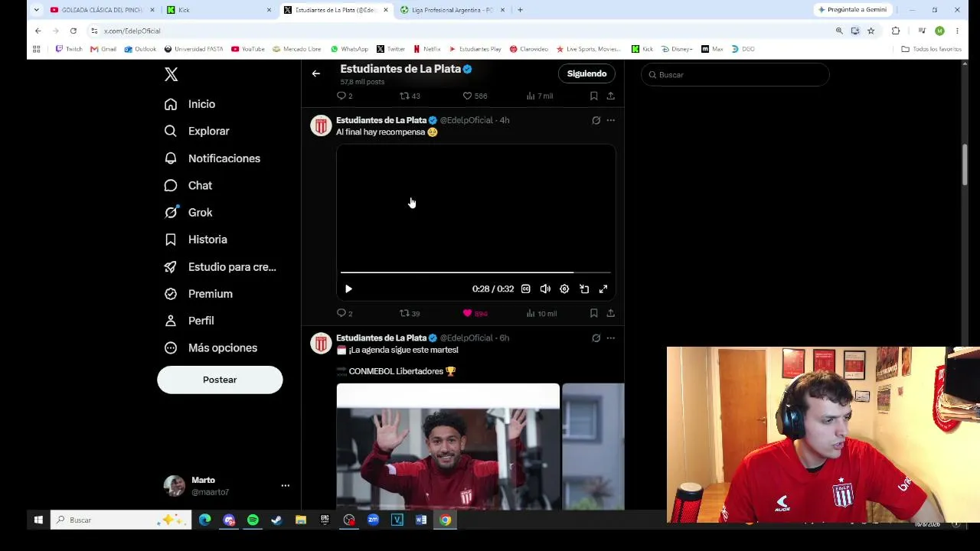
Task: Open the Estudiantes Play bookmark
Action: coord(475,49)
